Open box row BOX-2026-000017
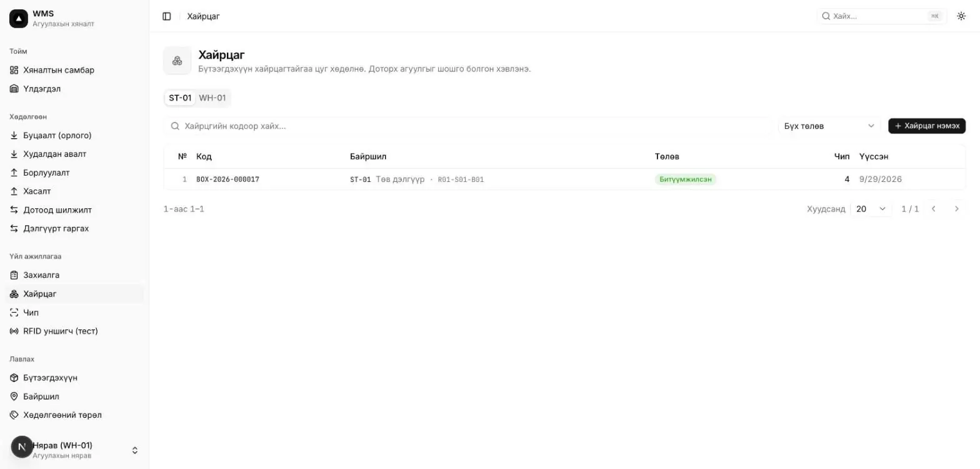Screen dimensions: 980x469 pyautogui.click(x=564, y=179)
